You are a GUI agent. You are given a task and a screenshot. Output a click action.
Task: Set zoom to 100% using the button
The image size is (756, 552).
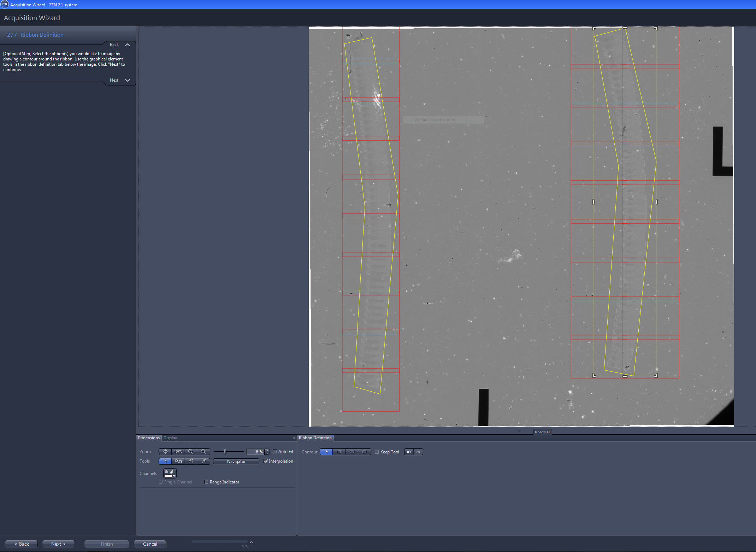[x=178, y=451]
